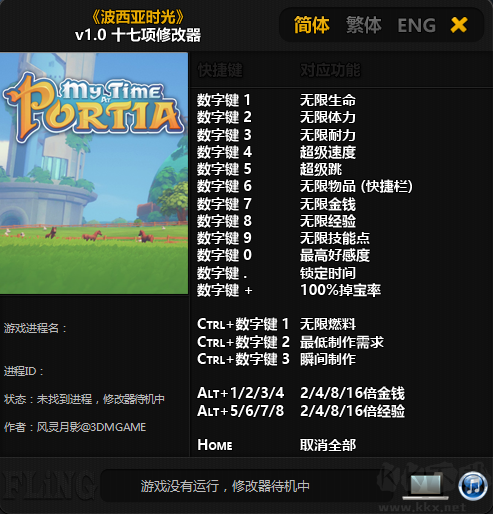This screenshot has height=514, width=493.
Task: Click hotkey label 数字键 +
Action: point(225,290)
